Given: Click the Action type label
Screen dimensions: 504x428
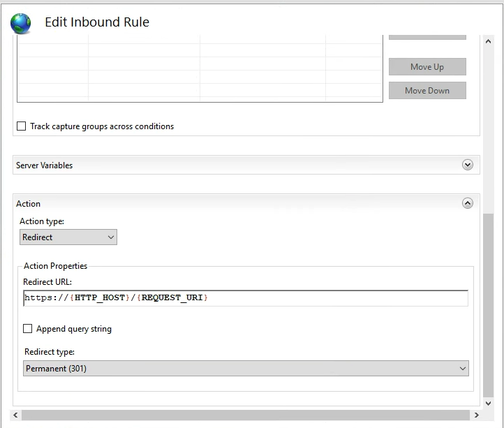Looking at the screenshot, I should click(42, 221).
